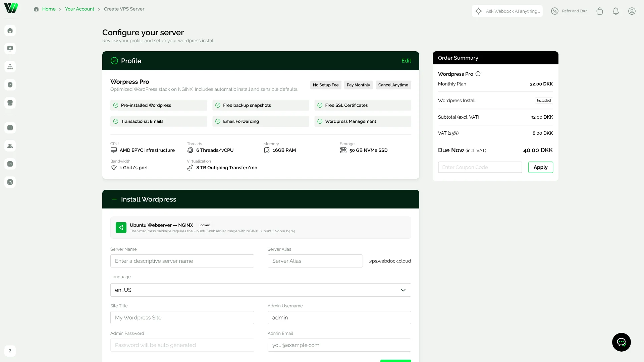The width and height of the screenshot is (644, 362).
Task: Click Wordpress Management feature
Action: pyautogui.click(x=363, y=121)
